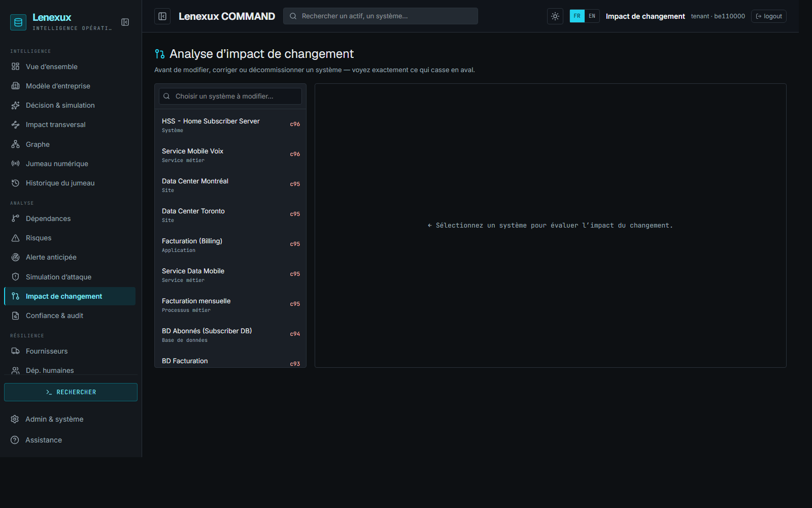
Task: Open Simulation d'attaque shield icon
Action: (16, 277)
